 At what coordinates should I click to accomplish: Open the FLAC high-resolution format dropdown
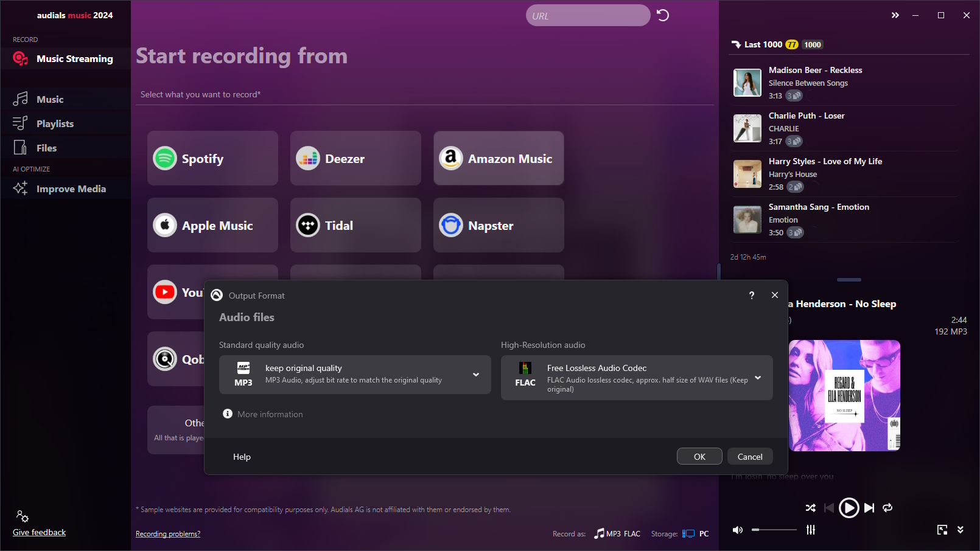point(758,378)
